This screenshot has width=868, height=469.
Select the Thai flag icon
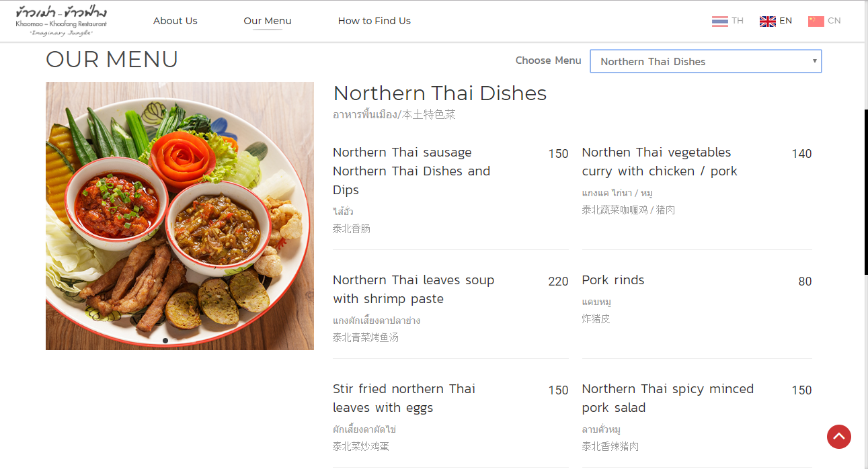click(719, 21)
